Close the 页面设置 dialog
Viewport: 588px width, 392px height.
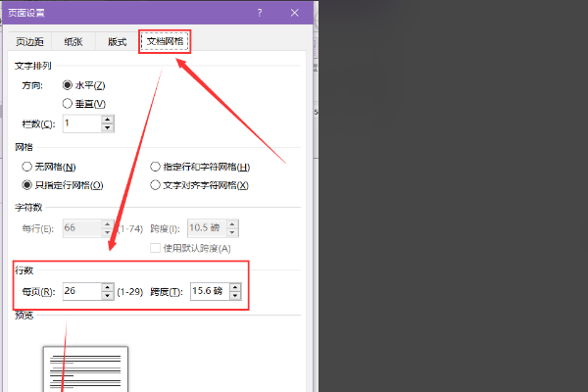click(295, 13)
